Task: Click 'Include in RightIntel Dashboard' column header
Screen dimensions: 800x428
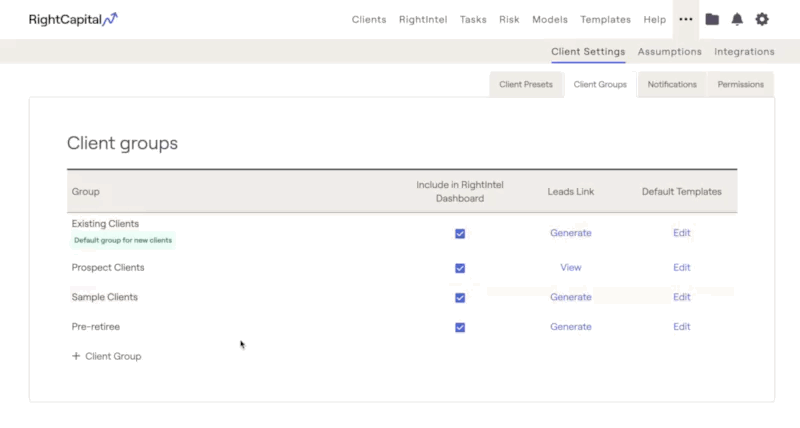Action: coord(460,191)
